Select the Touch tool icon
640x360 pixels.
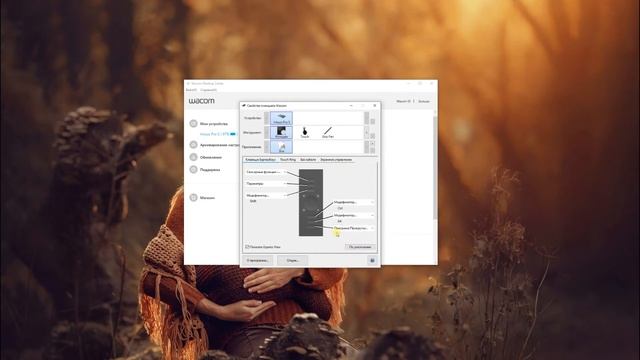(x=304, y=132)
